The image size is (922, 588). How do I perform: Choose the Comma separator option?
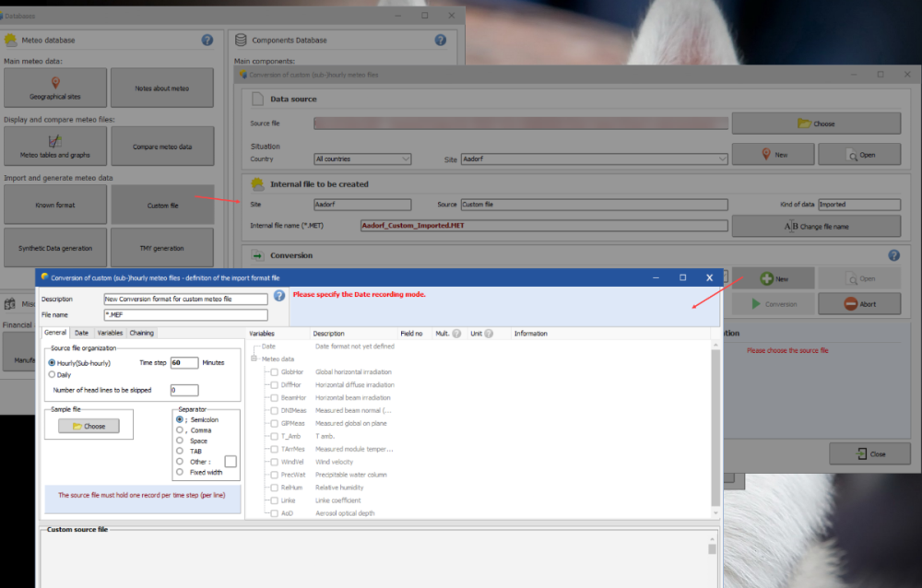click(x=180, y=430)
